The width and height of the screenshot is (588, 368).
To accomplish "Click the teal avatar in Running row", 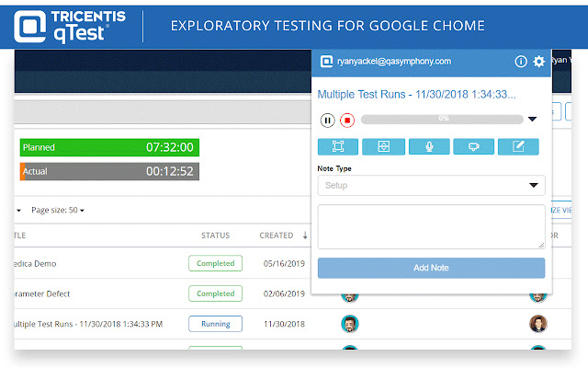I will tap(350, 324).
